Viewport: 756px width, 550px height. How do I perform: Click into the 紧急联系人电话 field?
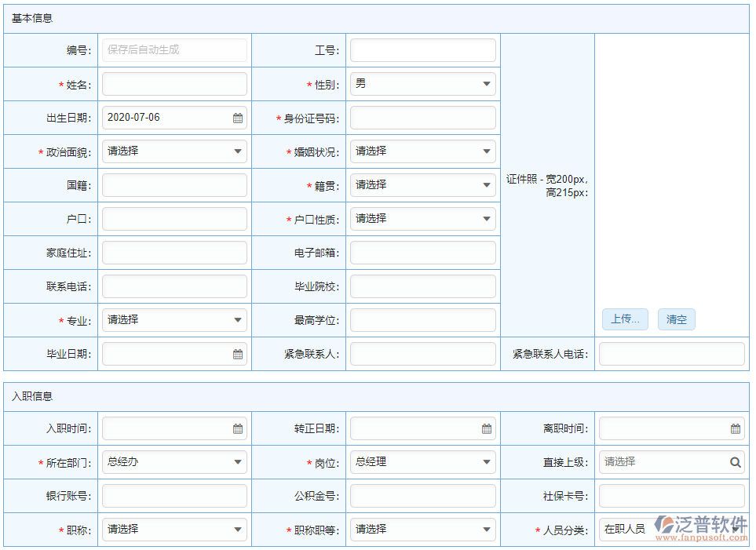pos(671,354)
